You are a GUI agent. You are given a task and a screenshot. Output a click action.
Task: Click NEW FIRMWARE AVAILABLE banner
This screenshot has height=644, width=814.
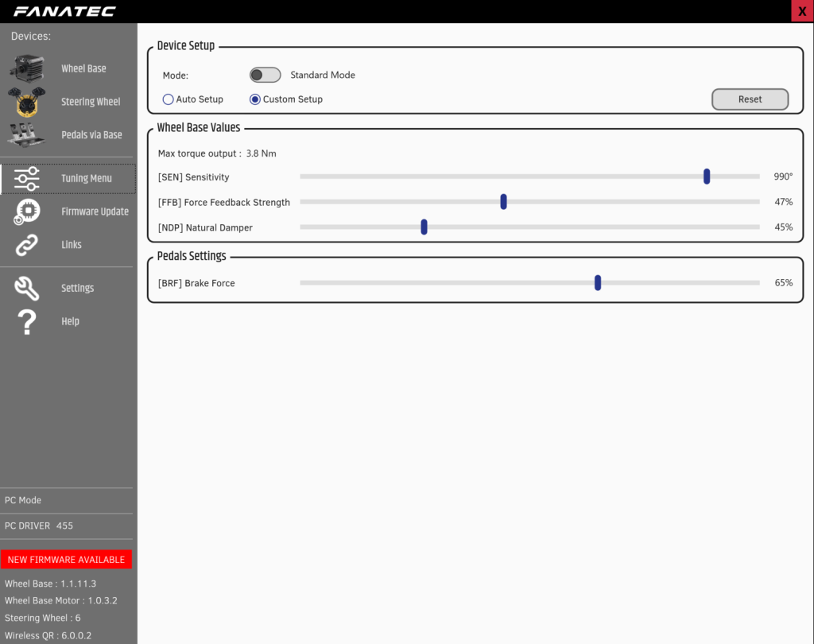[x=67, y=560]
